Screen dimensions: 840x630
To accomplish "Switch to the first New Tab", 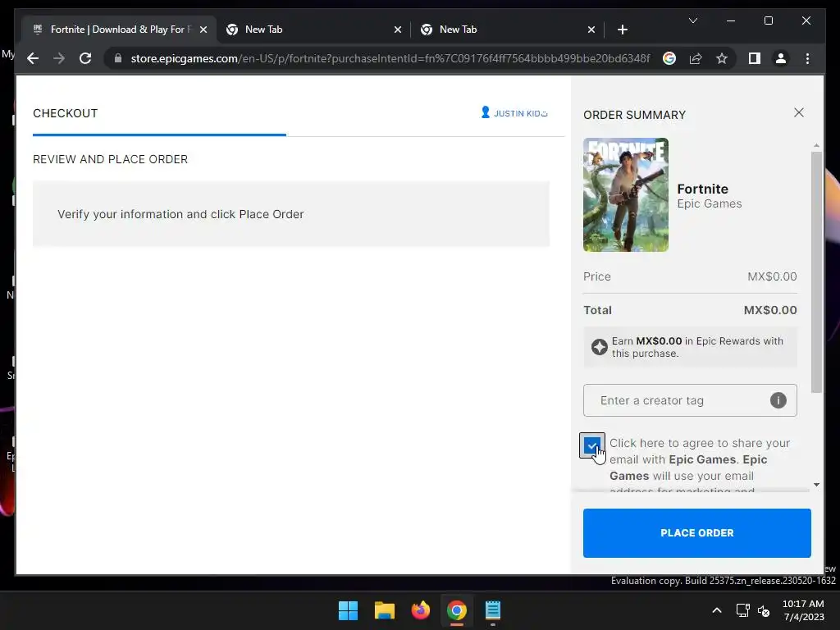I will [x=313, y=30].
